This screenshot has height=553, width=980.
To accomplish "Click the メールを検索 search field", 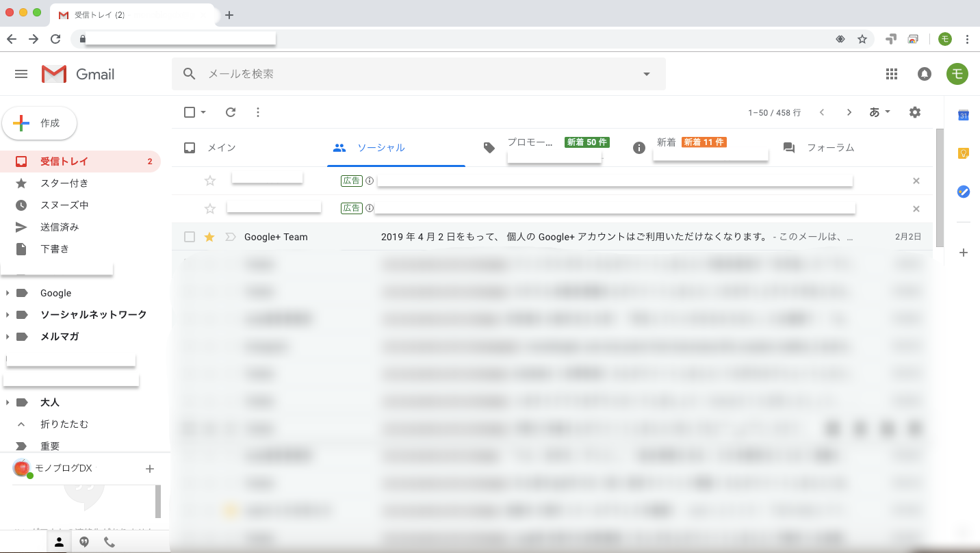I will pyautogui.click(x=417, y=74).
